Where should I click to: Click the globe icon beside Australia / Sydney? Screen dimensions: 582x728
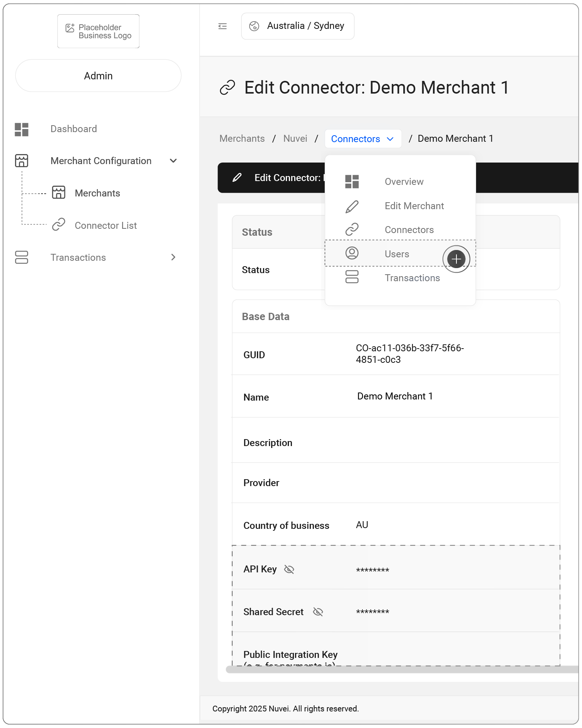[x=254, y=26]
